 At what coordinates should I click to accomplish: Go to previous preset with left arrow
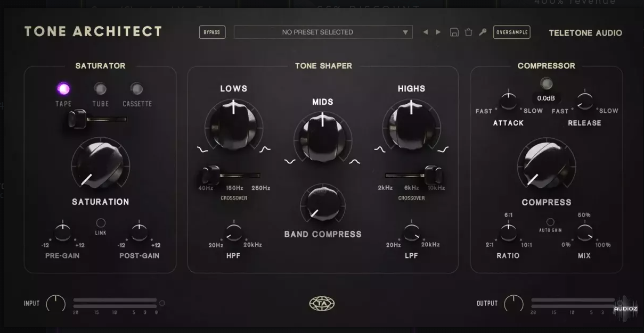pyautogui.click(x=425, y=32)
